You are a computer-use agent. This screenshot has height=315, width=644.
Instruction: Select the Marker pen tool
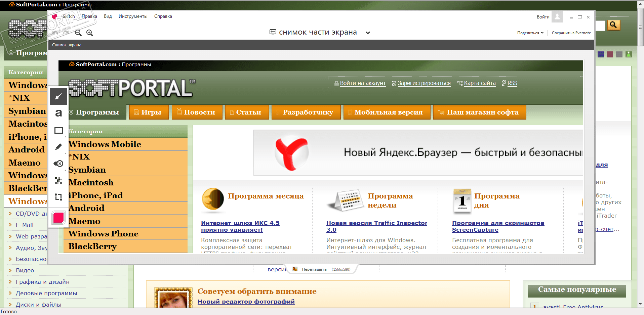58,147
